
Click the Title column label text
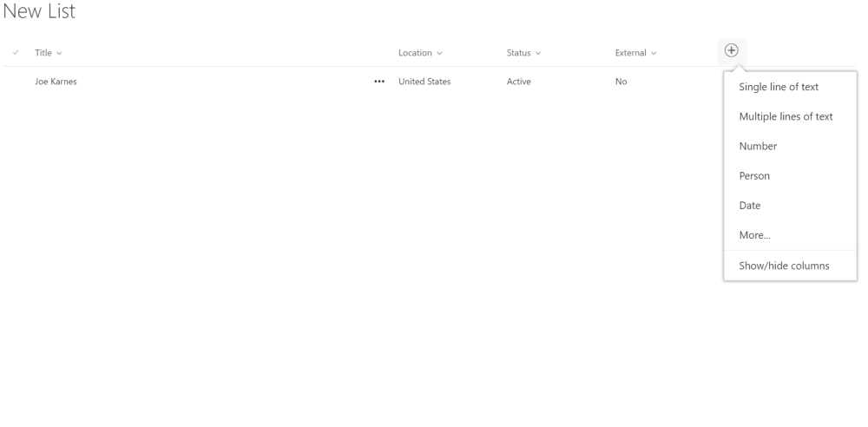pyautogui.click(x=43, y=54)
